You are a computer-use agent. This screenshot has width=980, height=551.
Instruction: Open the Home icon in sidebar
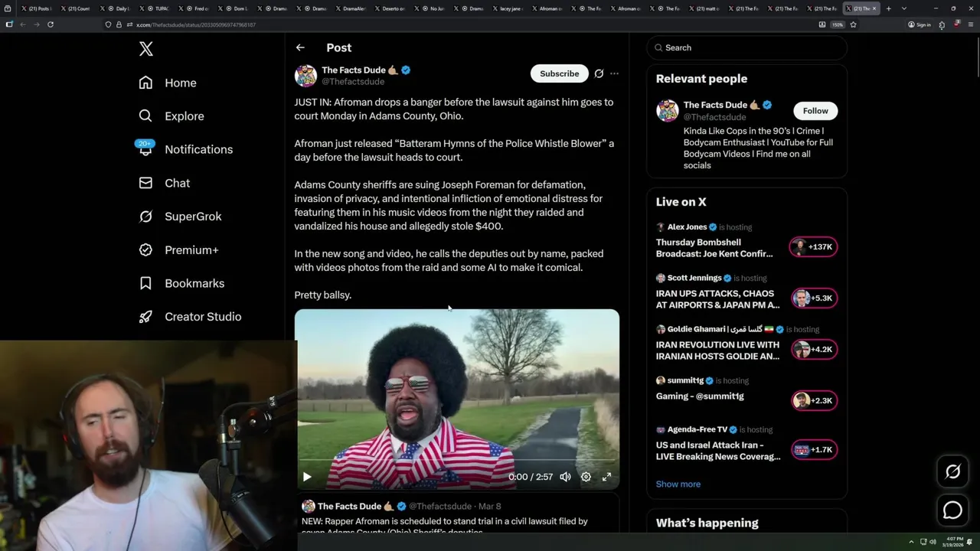pos(145,83)
